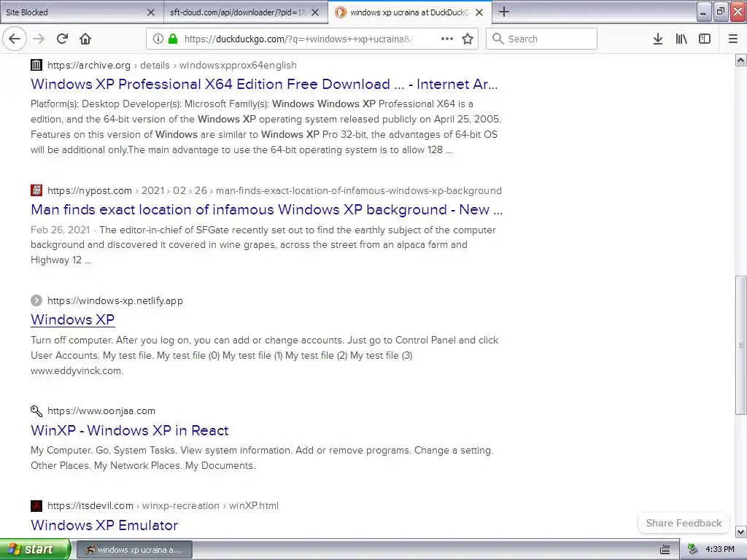
Task: Open Windows XP Professional X64 Edition result
Action: coord(264,85)
